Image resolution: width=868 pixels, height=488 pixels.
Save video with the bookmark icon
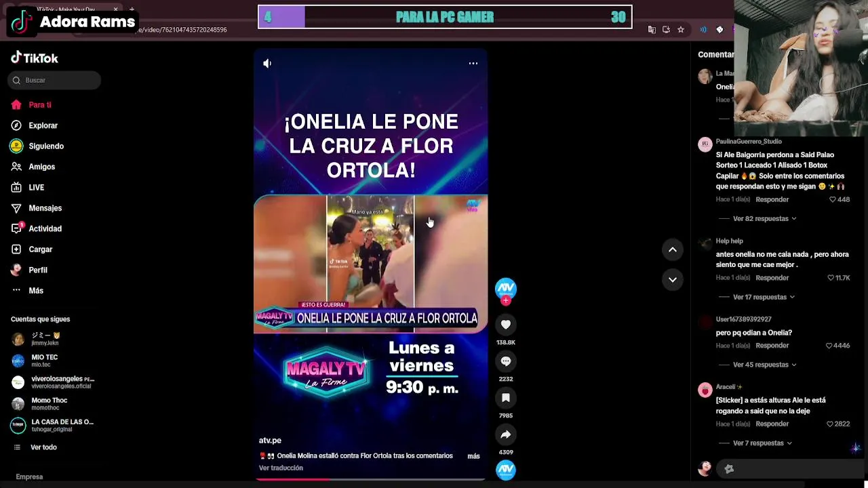[x=506, y=398]
